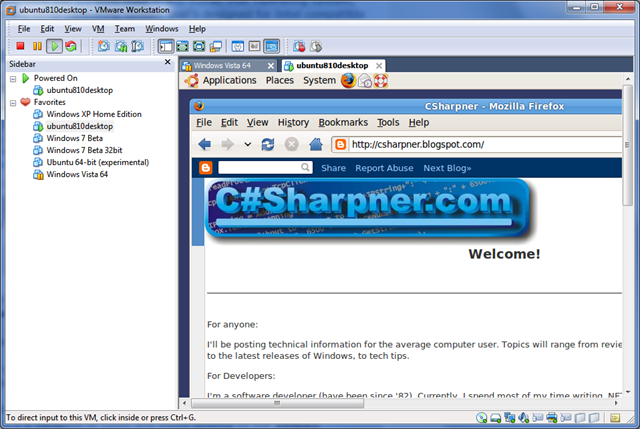Open the Firefox recent pages dropdown arrow
Screen dimensions: 640x429
(x=247, y=144)
